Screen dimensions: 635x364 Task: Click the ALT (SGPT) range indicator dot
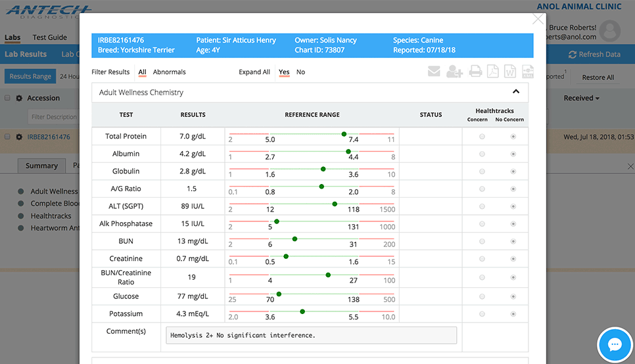335,204
